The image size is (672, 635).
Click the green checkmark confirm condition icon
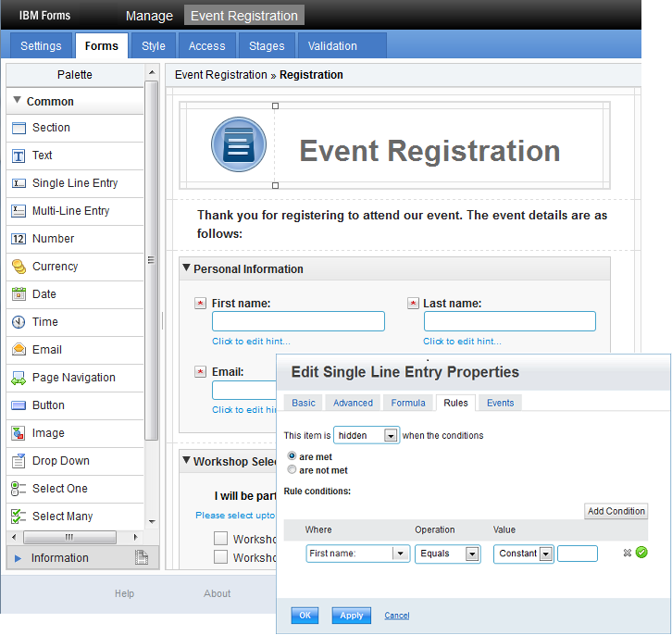click(x=641, y=554)
